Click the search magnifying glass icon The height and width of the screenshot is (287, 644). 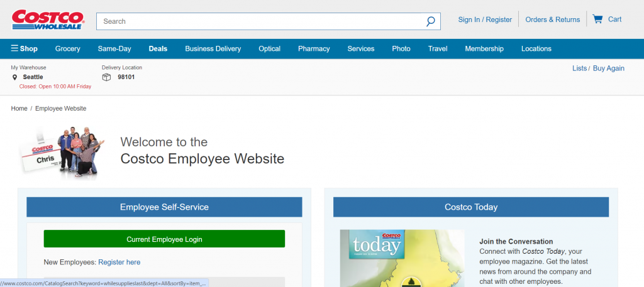click(x=430, y=21)
